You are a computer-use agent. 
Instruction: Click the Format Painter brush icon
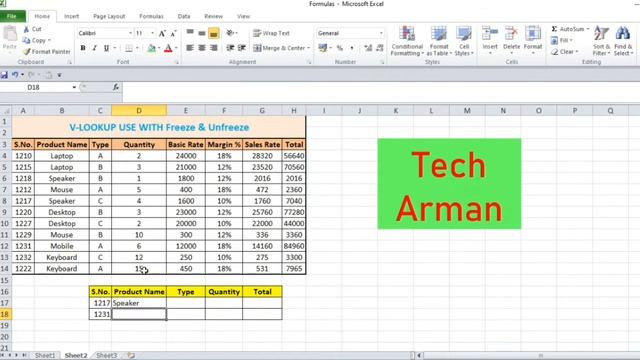[x=27, y=51]
